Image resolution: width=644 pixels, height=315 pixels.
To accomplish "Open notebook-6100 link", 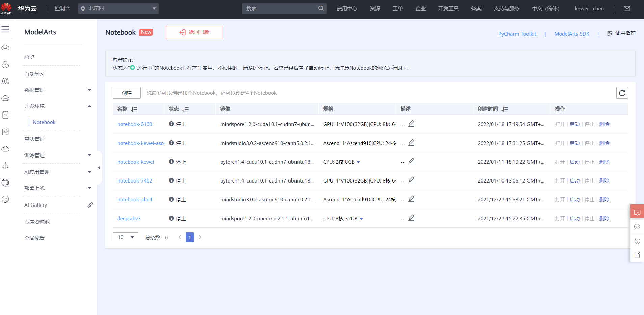I will click(135, 124).
